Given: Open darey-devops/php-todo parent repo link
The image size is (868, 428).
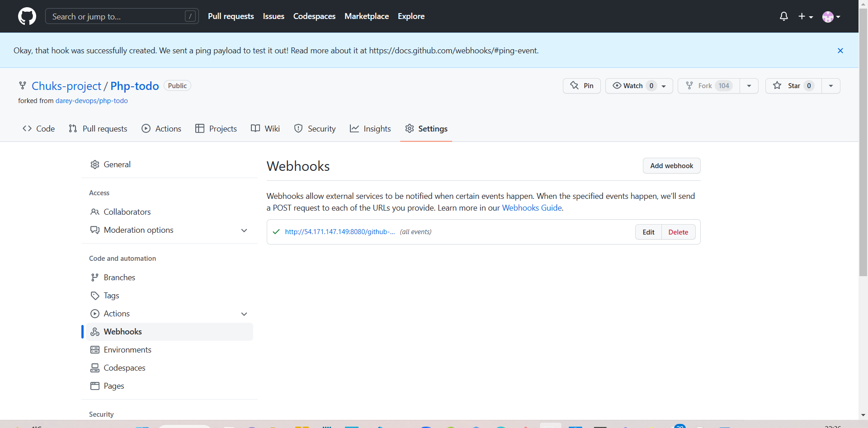Looking at the screenshot, I should [92, 101].
